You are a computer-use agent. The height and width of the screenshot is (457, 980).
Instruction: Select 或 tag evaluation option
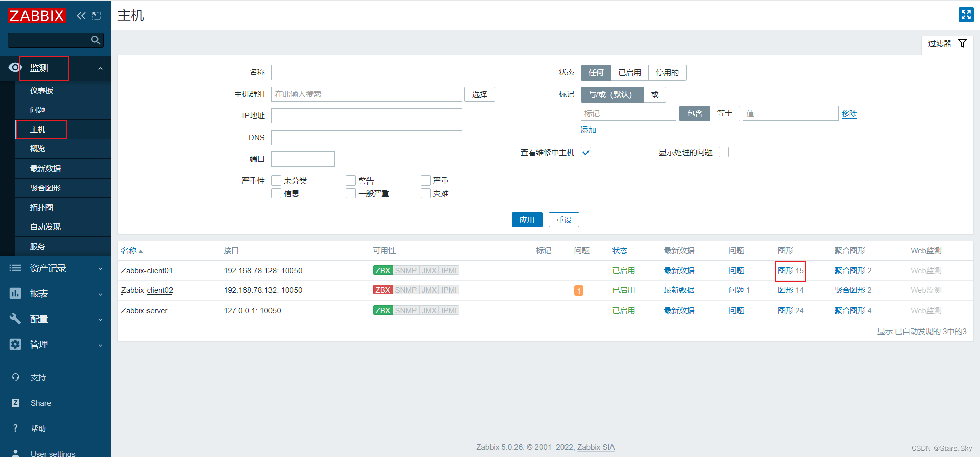(655, 94)
